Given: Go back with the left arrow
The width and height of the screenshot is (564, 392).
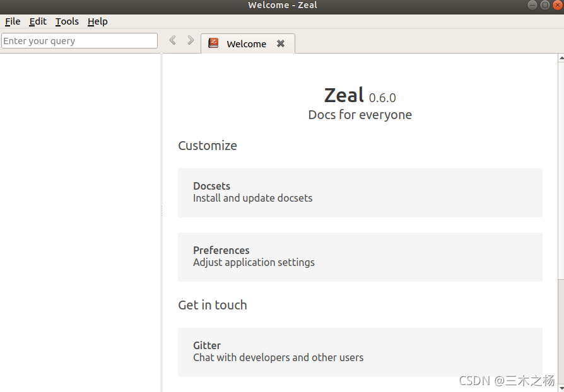Looking at the screenshot, I should [x=173, y=40].
